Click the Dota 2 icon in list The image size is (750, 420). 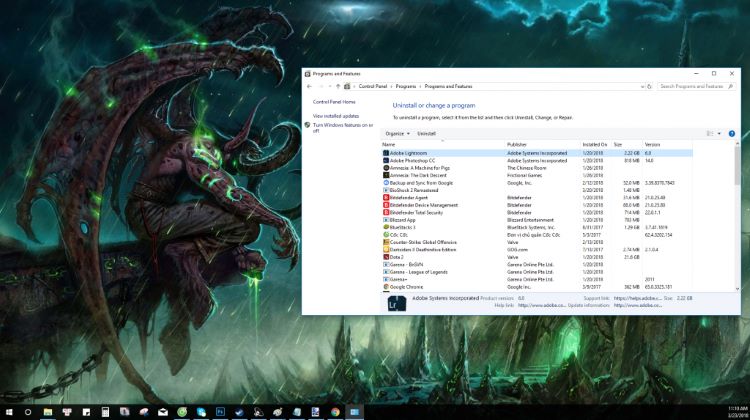(x=386, y=257)
